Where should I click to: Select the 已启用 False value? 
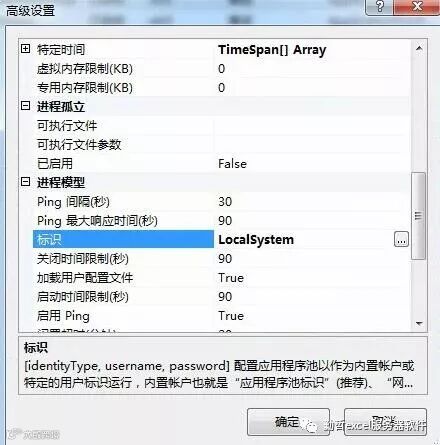(x=232, y=164)
